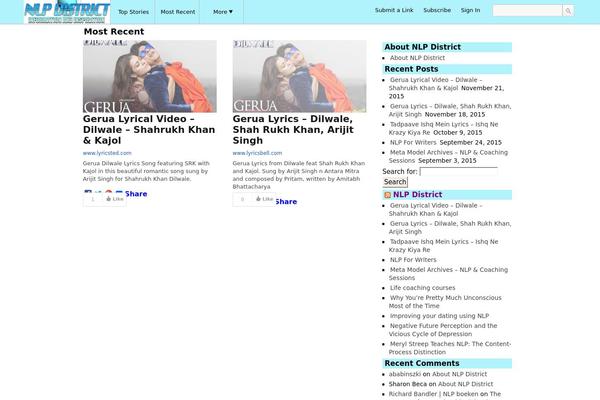
Task: Visit www.lyricsted.com source link
Action: (x=107, y=153)
